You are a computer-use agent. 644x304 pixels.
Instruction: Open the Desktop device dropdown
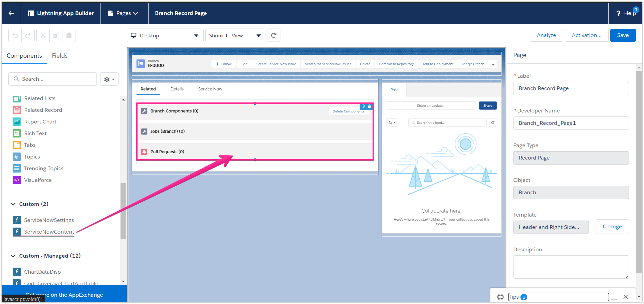click(x=165, y=35)
